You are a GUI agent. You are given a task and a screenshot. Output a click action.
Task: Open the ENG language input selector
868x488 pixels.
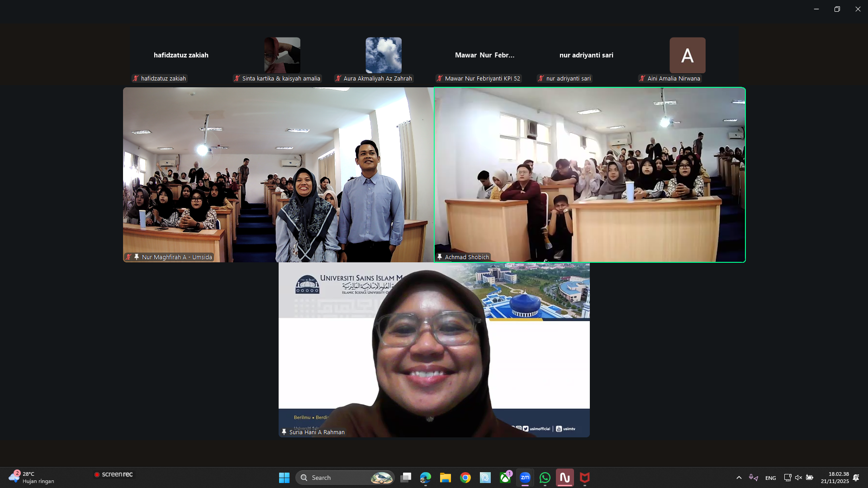point(770,478)
